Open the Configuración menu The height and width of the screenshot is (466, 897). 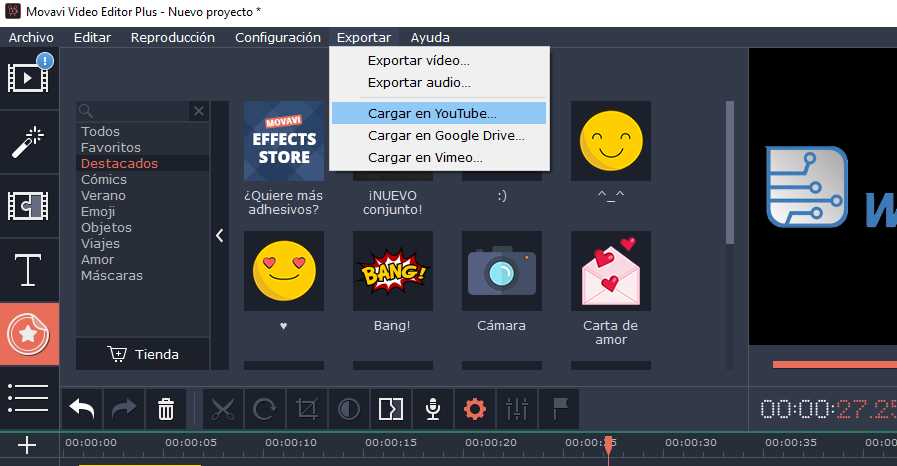pyautogui.click(x=278, y=38)
